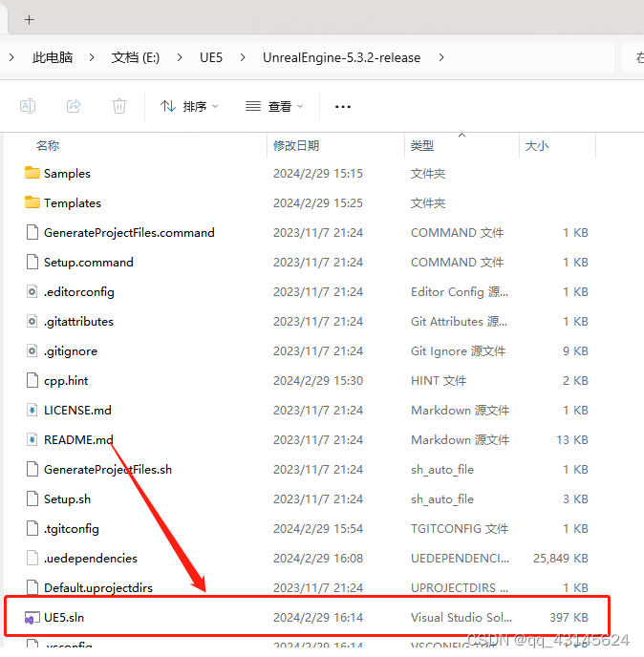Click UnrealEngine-5.3.2-release breadcrumb segment
The width and height of the screenshot is (644, 657).
tap(341, 57)
